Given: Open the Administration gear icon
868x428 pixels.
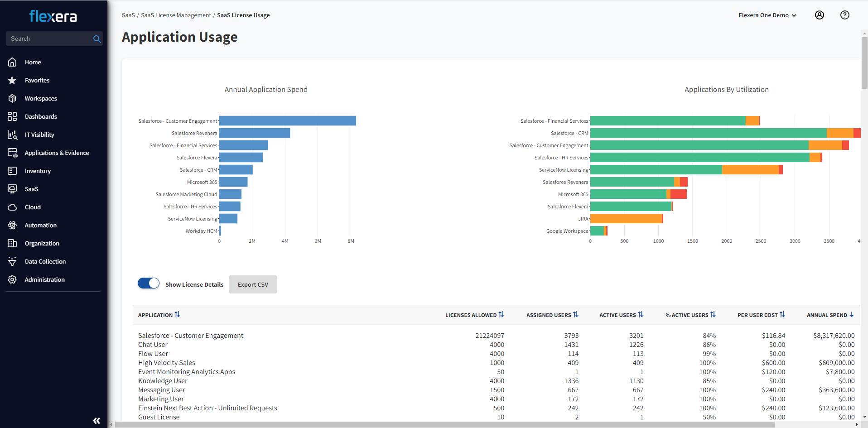Looking at the screenshot, I should pos(12,279).
